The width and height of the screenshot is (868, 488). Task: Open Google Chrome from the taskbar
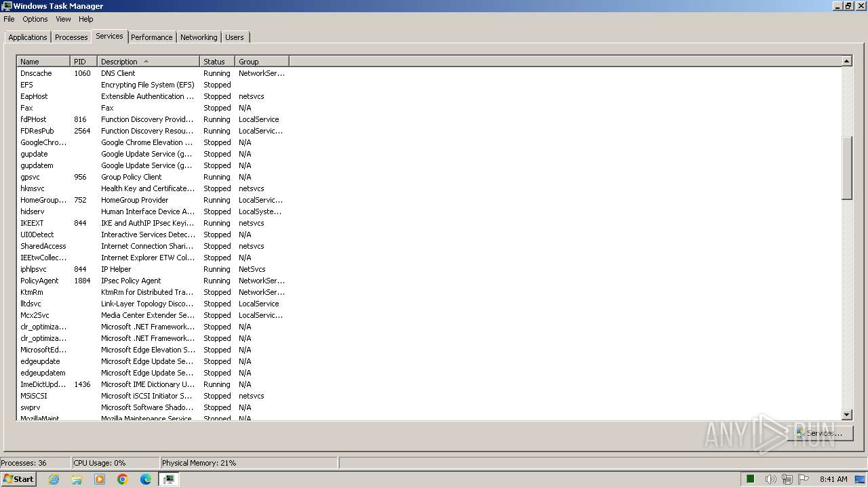click(x=123, y=479)
